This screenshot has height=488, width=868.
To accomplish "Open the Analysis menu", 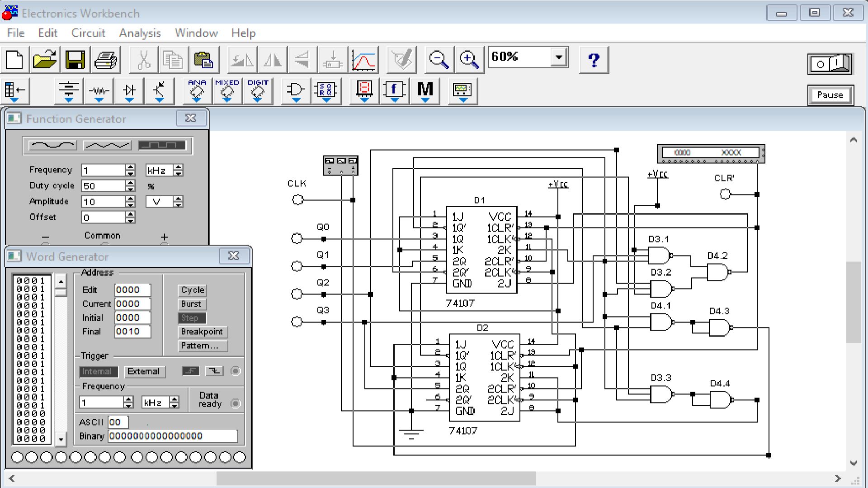I will click(140, 33).
